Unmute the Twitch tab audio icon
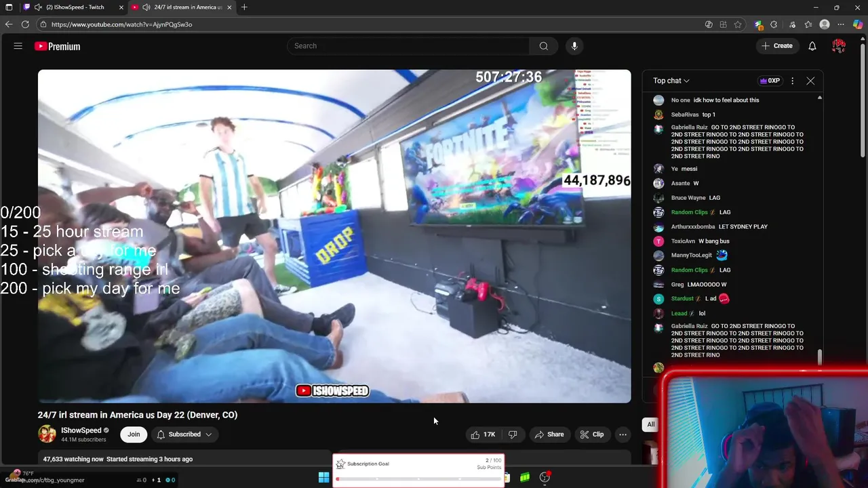 tap(38, 7)
